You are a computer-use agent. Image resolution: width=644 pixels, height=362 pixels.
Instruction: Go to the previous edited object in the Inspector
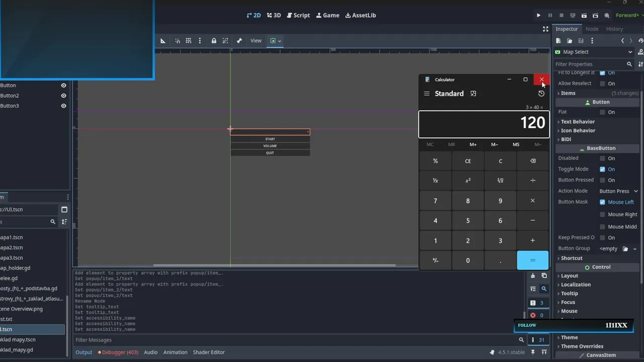623,41
